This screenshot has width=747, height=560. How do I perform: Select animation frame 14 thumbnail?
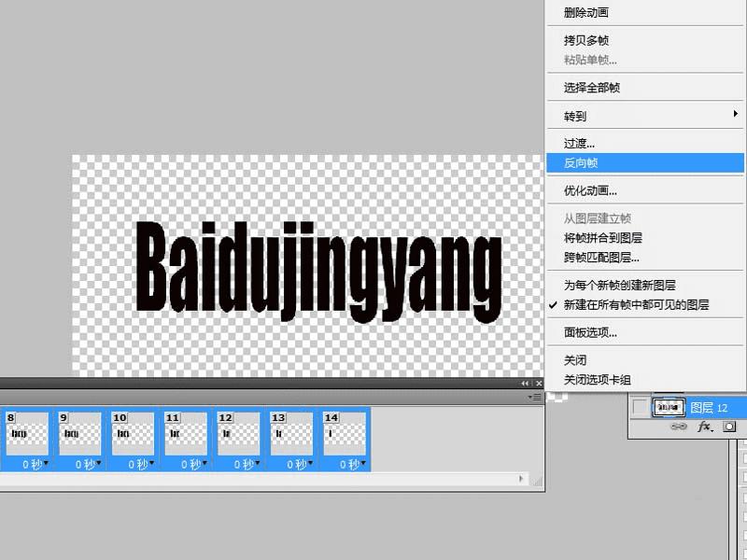[x=345, y=433]
